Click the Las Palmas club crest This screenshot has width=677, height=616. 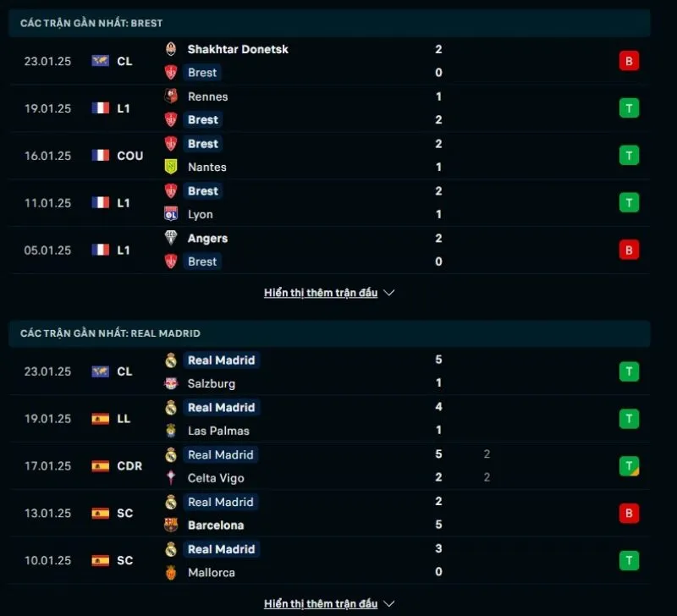(x=171, y=430)
